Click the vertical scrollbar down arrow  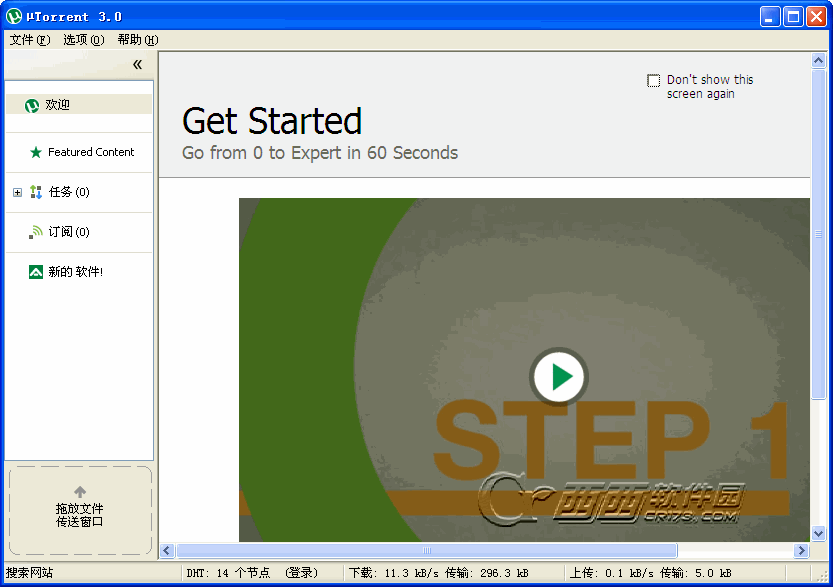point(819,533)
